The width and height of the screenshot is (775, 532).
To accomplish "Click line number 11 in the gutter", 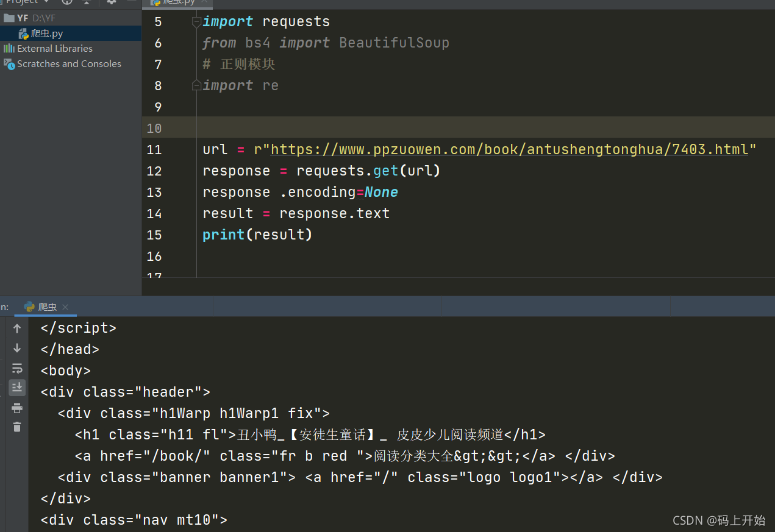I will click(154, 149).
